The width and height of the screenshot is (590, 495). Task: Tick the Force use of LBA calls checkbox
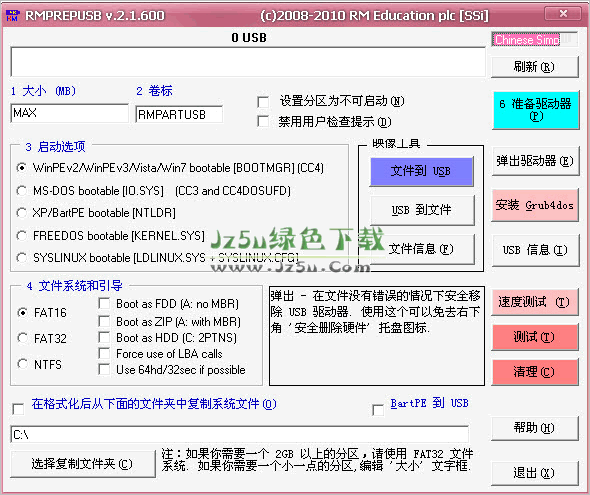(104, 354)
